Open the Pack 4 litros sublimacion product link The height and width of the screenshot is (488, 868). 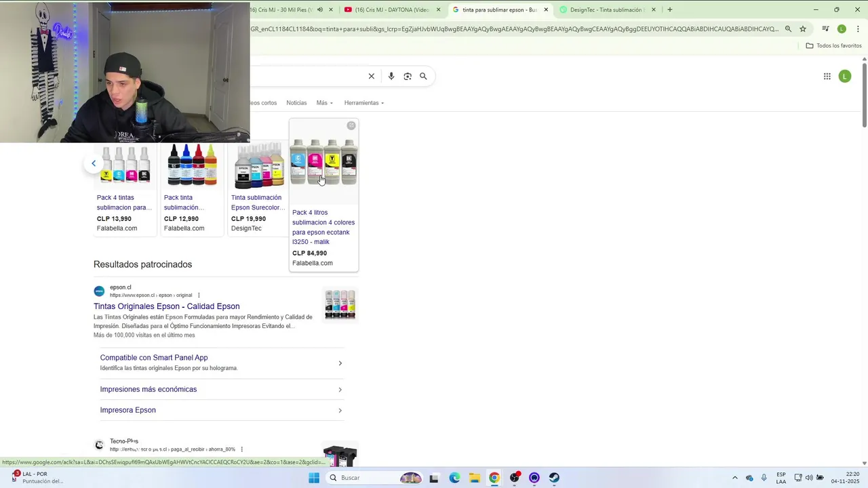point(323,227)
